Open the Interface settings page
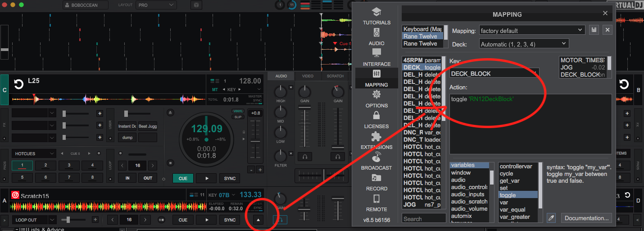This screenshot has height=231, width=644. point(376,57)
